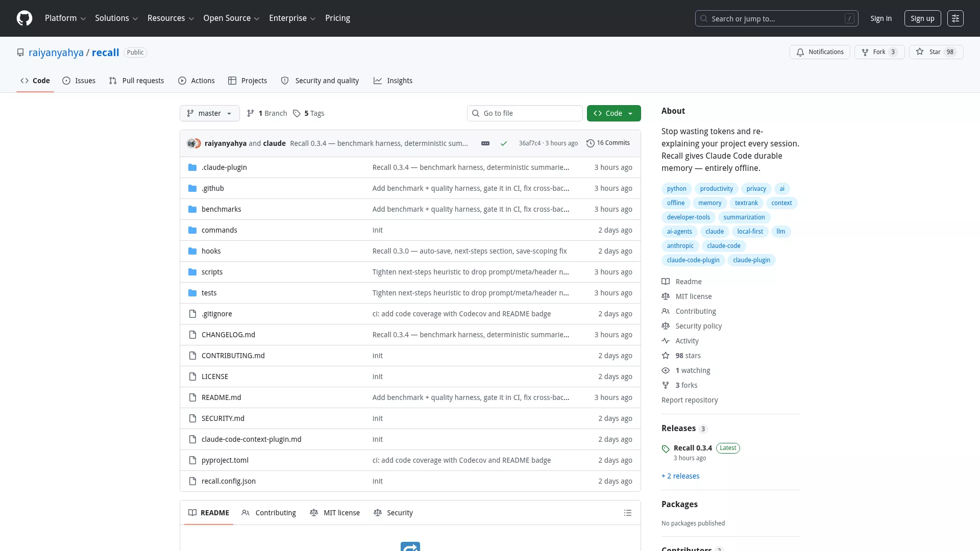Open the 16 Commits history link
980x551 pixels.
click(x=608, y=143)
